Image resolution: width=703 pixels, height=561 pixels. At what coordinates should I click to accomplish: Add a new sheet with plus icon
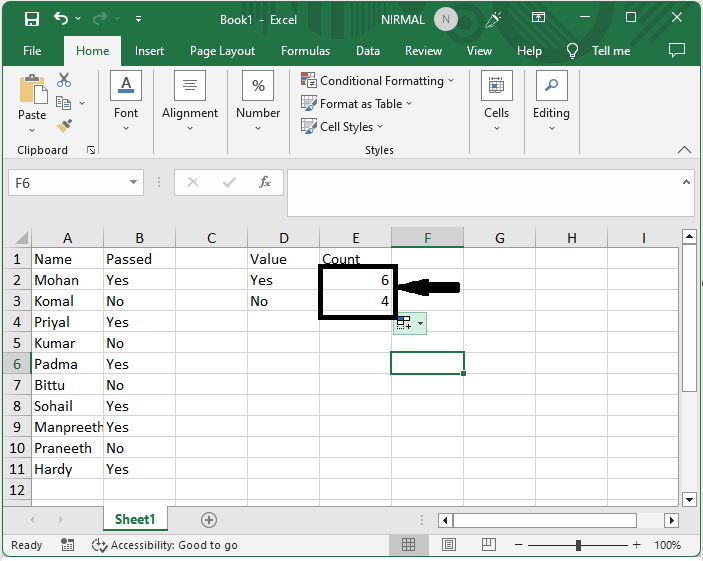(x=208, y=520)
